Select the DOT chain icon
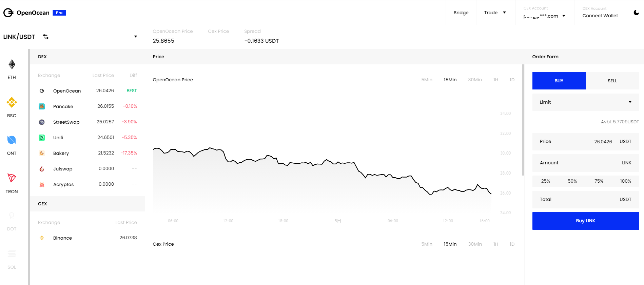The image size is (644, 285). point(12,216)
